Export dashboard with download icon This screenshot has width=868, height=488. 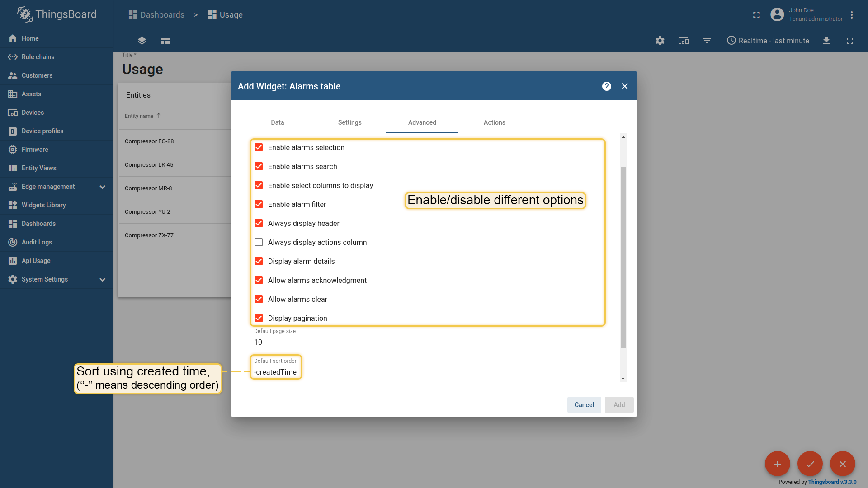click(826, 41)
